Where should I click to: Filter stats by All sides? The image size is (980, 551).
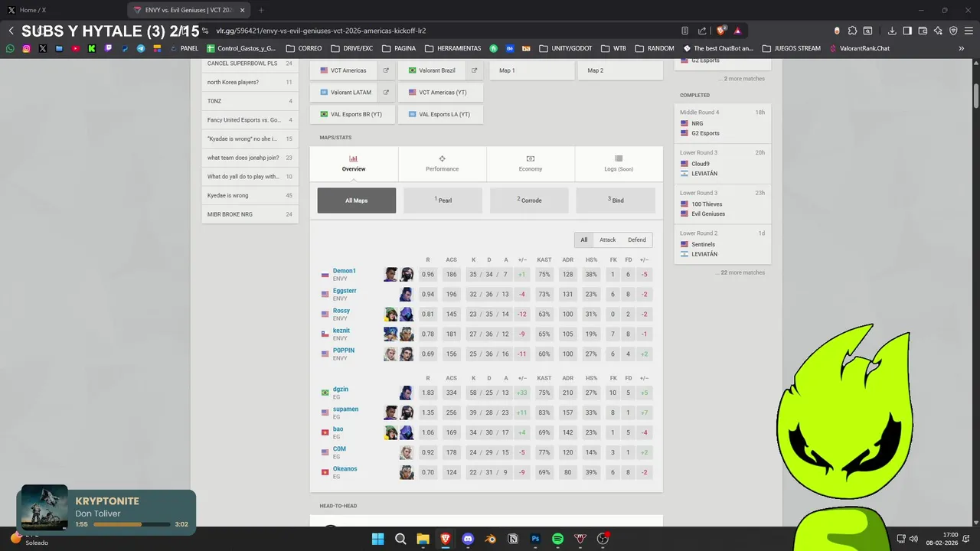coord(584,240)
